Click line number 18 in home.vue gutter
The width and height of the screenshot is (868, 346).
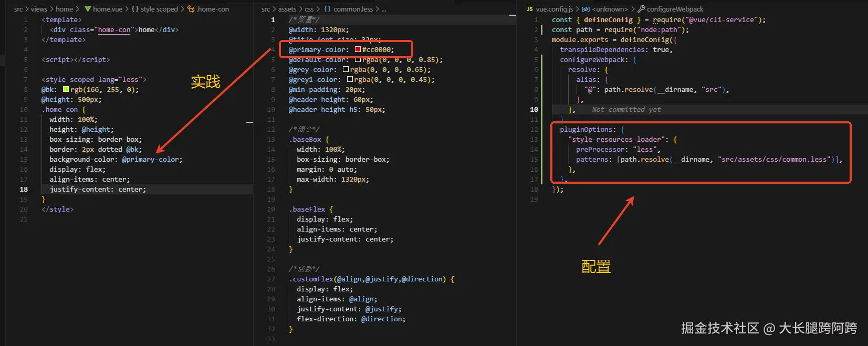pos(24,189)
